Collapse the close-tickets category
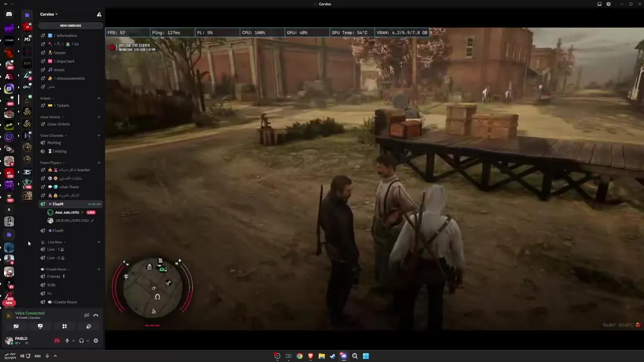 click(x=51, y=117)
